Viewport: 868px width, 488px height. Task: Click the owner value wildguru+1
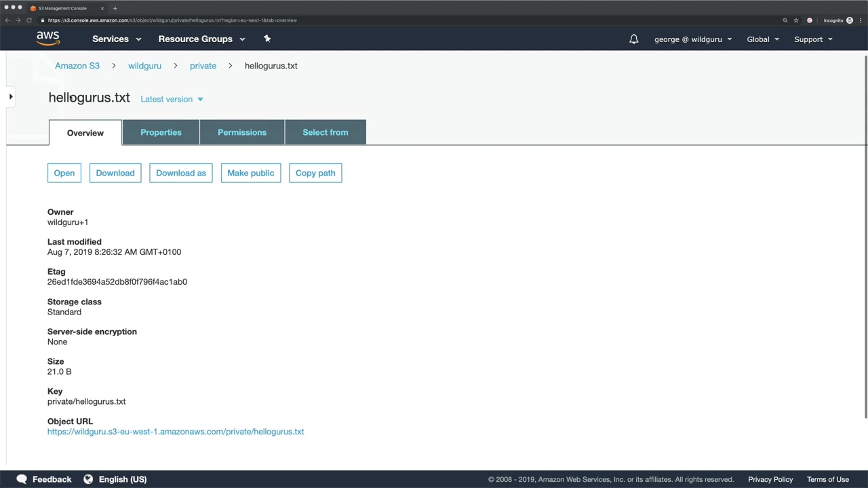[x=68, y=222]
